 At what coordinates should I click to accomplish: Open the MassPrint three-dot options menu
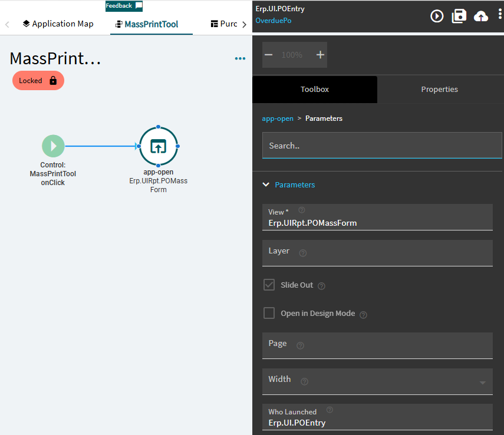[240, 58]
